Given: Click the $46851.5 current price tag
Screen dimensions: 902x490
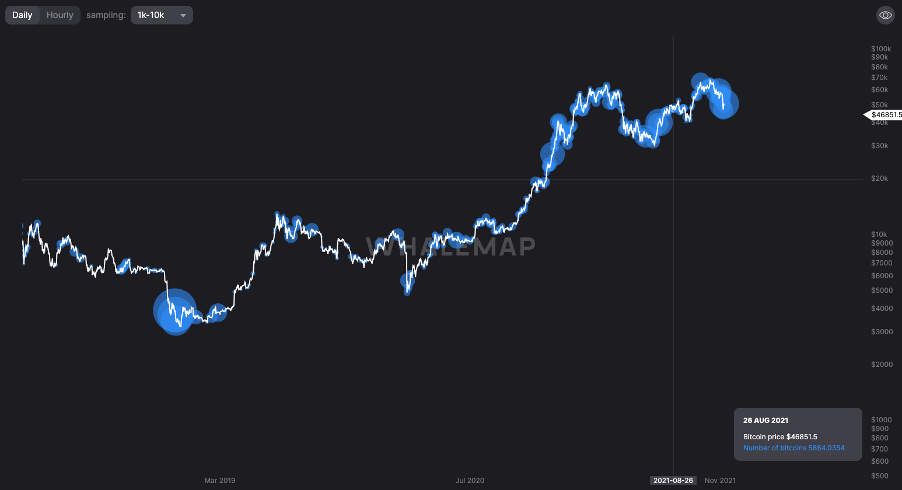Looking at the screenshot, I should tap(886, 115).
